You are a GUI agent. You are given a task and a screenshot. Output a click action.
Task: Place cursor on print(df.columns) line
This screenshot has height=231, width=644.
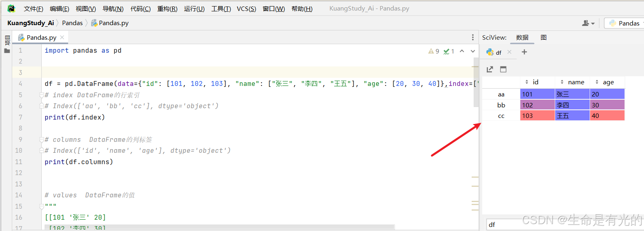coord(79,162)
